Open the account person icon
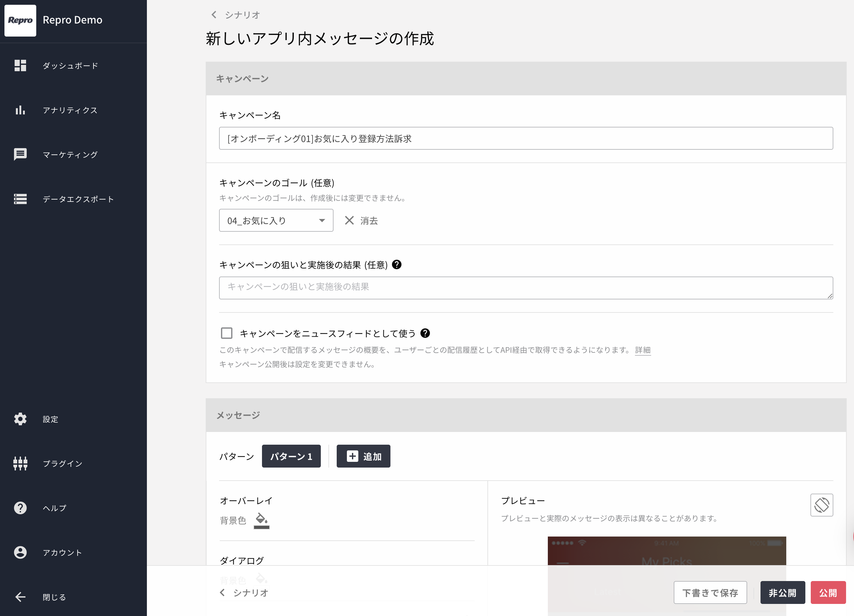This screenshot has height=616, width=854. click(x=20, y=552)
